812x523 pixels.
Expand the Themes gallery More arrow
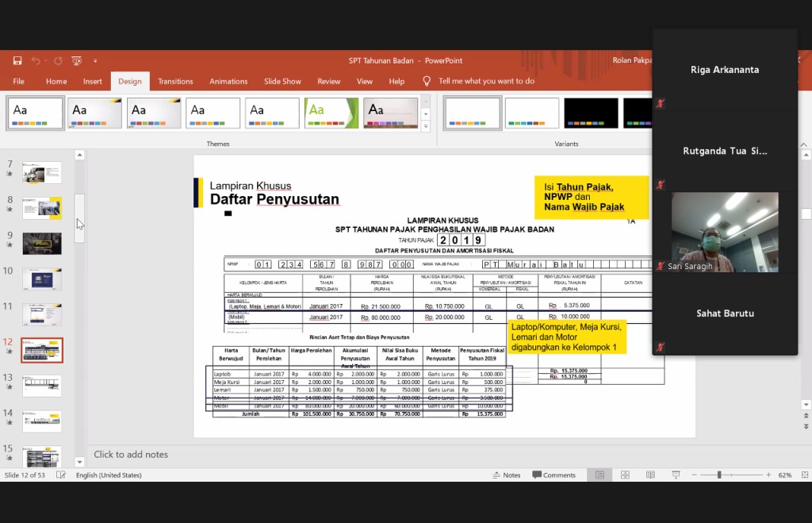click(x=426, y=126)
